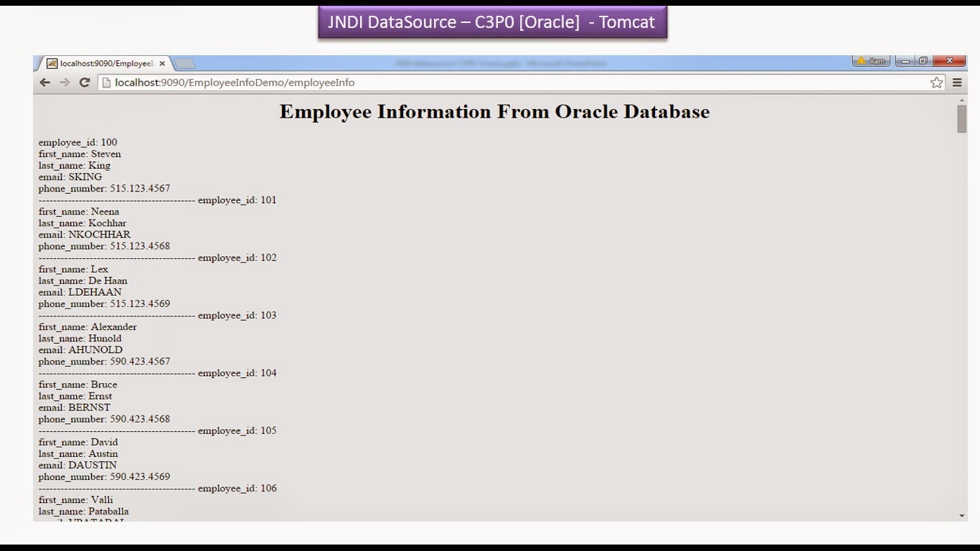Click the text 'employee_id: 104'

pos(237,372)
